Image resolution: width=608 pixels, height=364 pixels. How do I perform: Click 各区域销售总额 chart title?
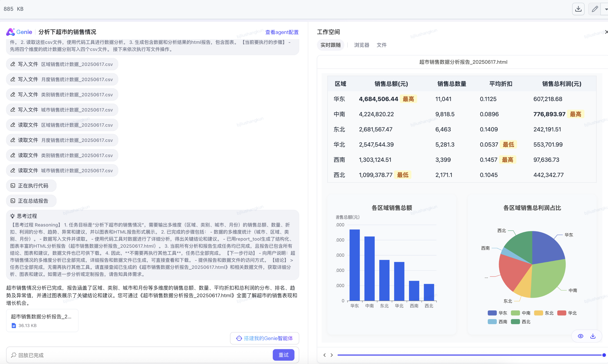point(392,208)
